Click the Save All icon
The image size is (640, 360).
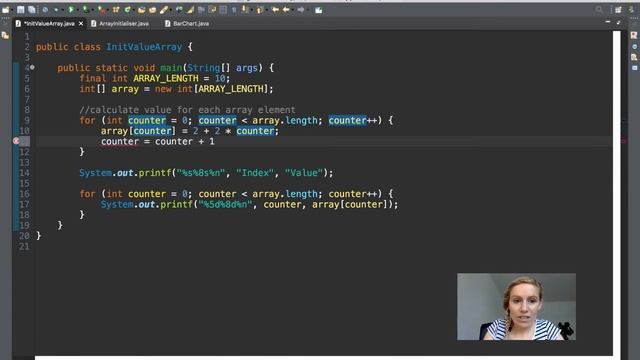pos(31,9)
